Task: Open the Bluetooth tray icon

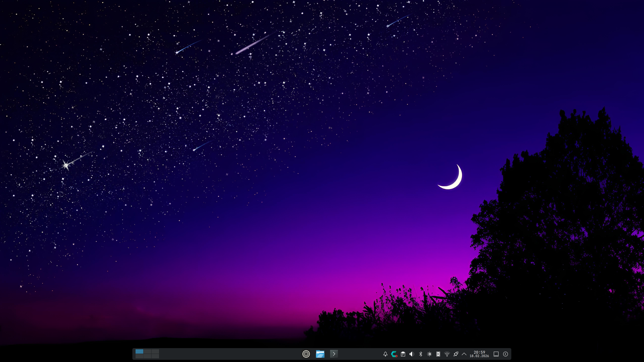Action: point(421,354)
